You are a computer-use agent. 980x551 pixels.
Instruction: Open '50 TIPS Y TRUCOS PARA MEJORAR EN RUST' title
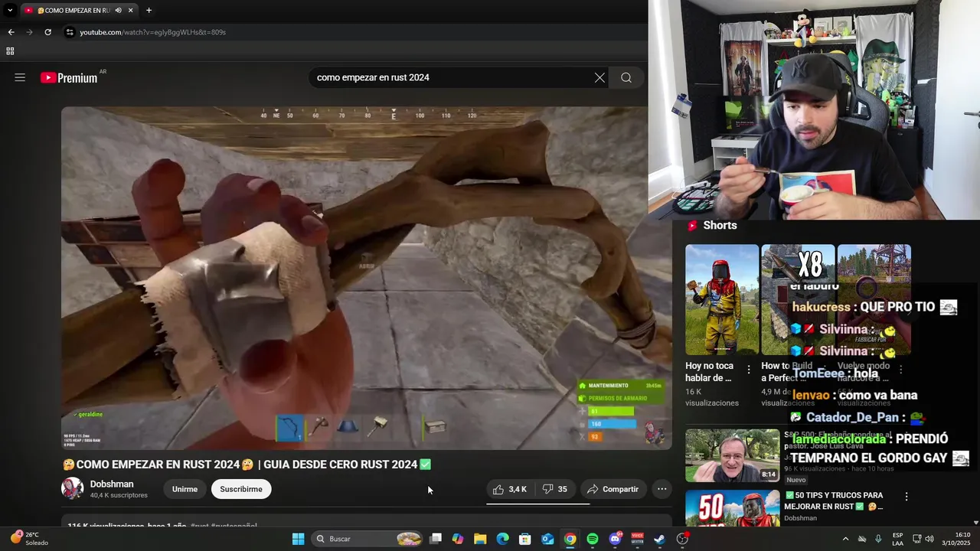pyautogui.click(x=834, y=500)
